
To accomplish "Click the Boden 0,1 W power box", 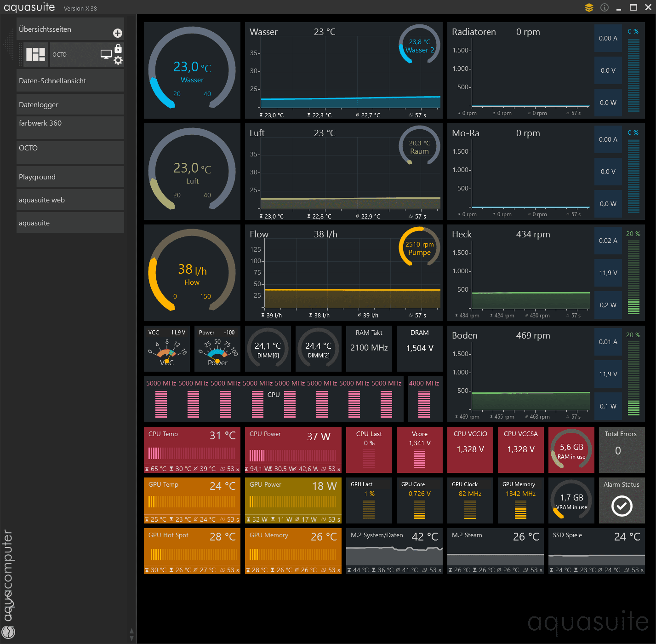I will 608,406.
